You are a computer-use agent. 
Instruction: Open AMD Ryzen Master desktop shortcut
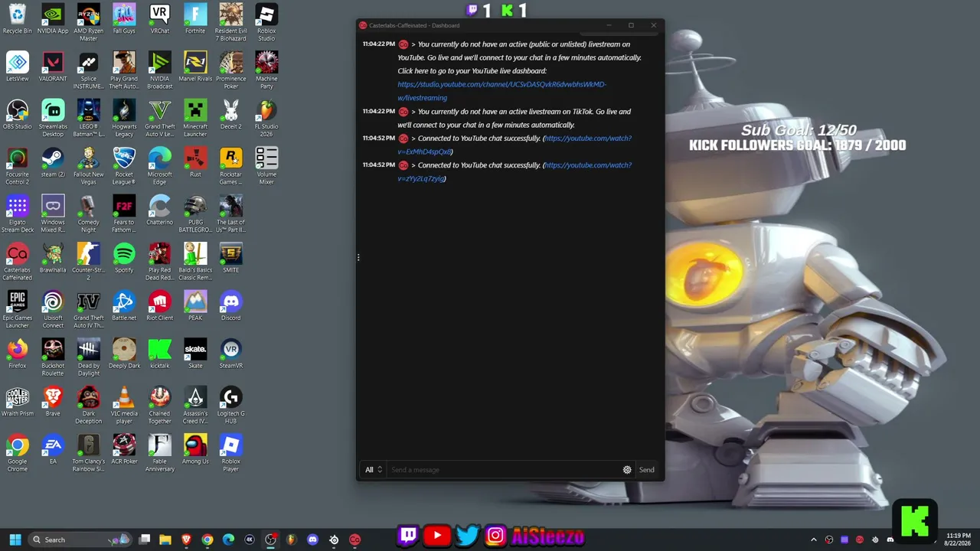88,23
